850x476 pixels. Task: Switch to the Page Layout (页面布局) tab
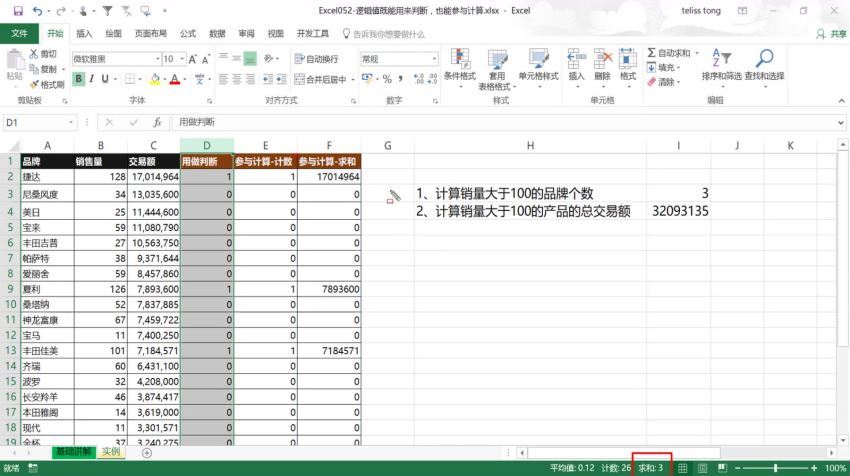click(150, 34)
